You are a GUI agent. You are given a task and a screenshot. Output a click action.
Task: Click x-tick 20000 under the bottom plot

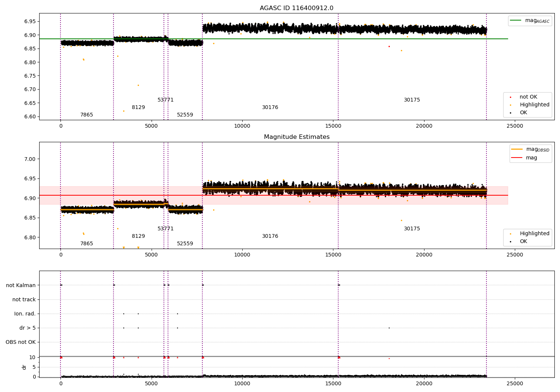(424, 384)
